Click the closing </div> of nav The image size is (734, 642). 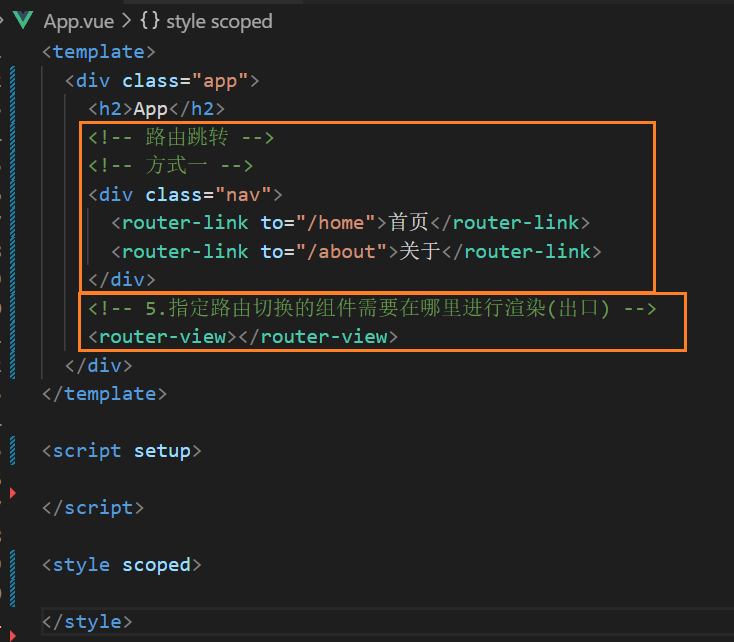click(x=122, y=280)
